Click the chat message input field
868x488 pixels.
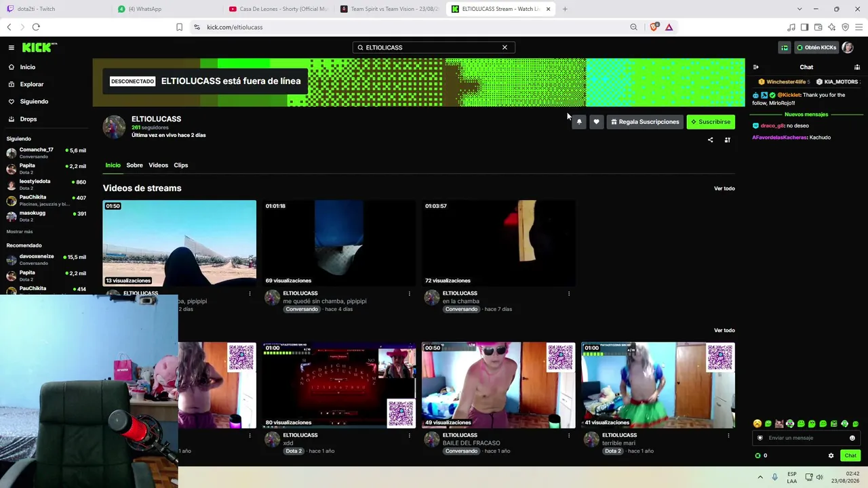(806, 438)
